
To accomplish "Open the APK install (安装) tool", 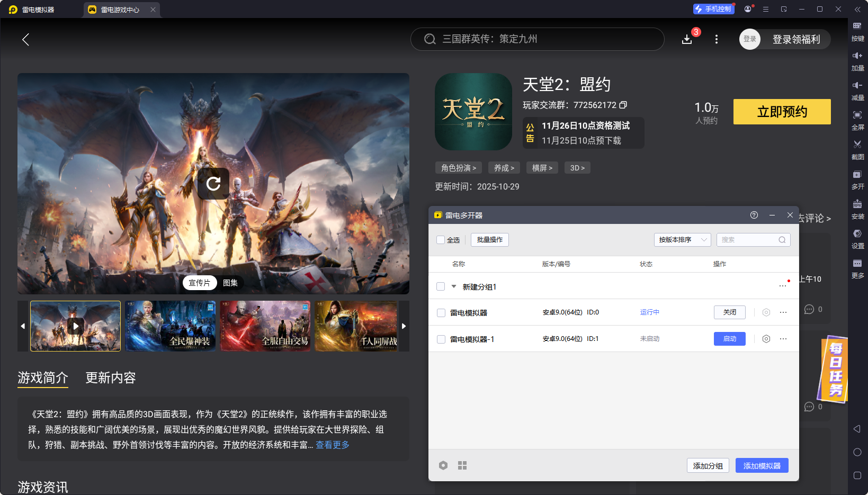I will [858, 209].
